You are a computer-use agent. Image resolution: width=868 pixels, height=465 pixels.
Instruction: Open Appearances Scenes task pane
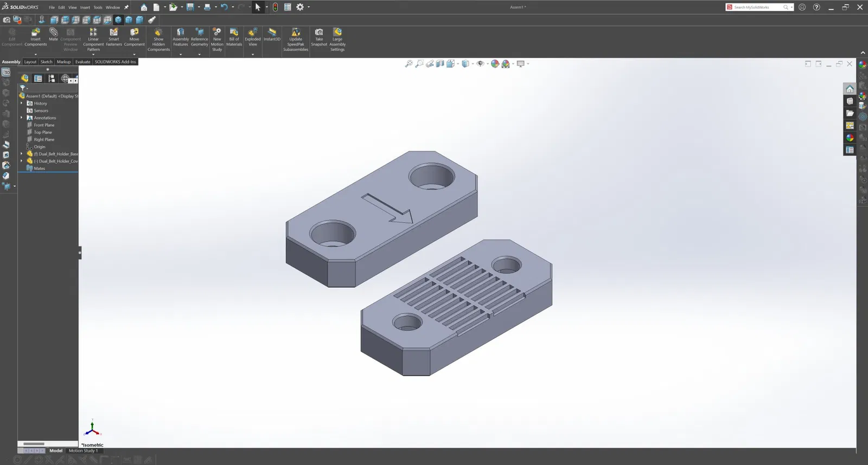click(x=850, y=138)
